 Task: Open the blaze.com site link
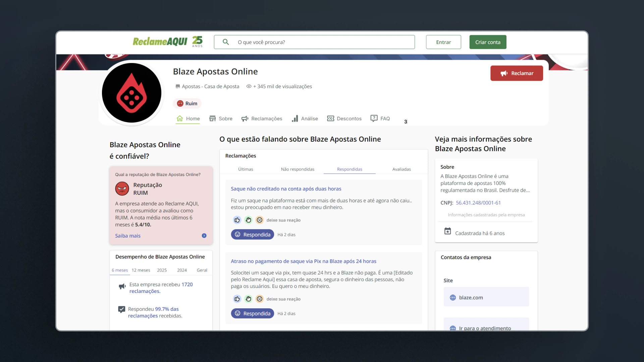tap(486, 297)
